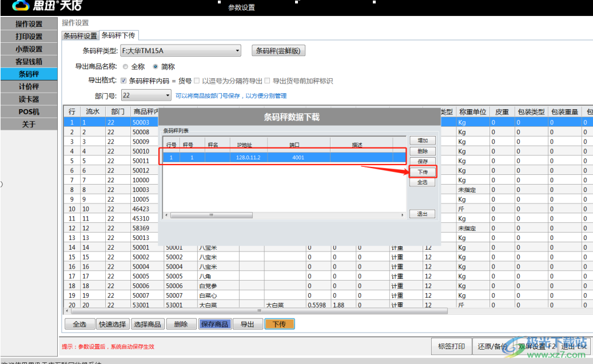593x364 pixels.
Task: Open 小票设置 in the sidebar
Action: pos(29,49)
